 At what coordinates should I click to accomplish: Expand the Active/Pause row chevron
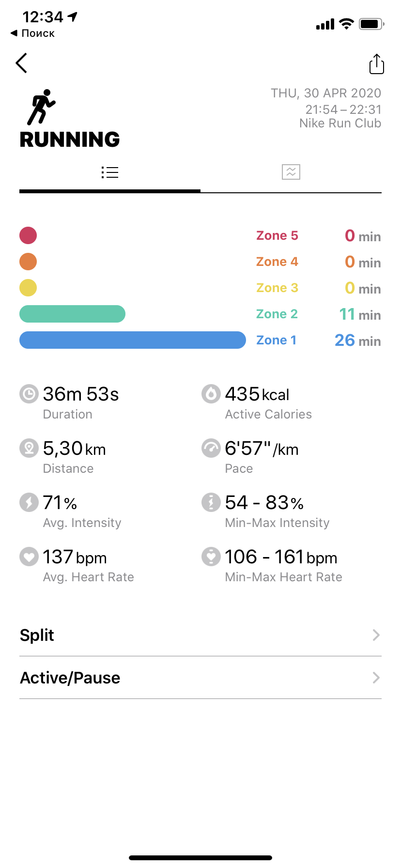[x=376, y=678]
